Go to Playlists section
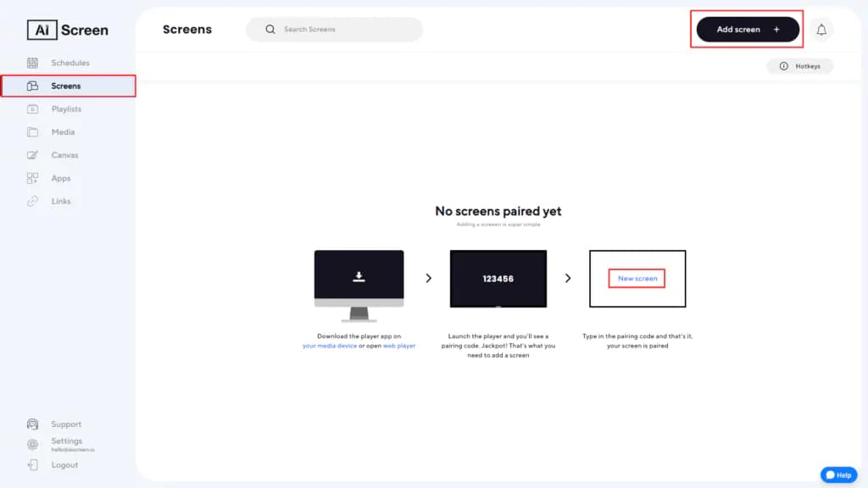868x488 pixels. point(66,109)
